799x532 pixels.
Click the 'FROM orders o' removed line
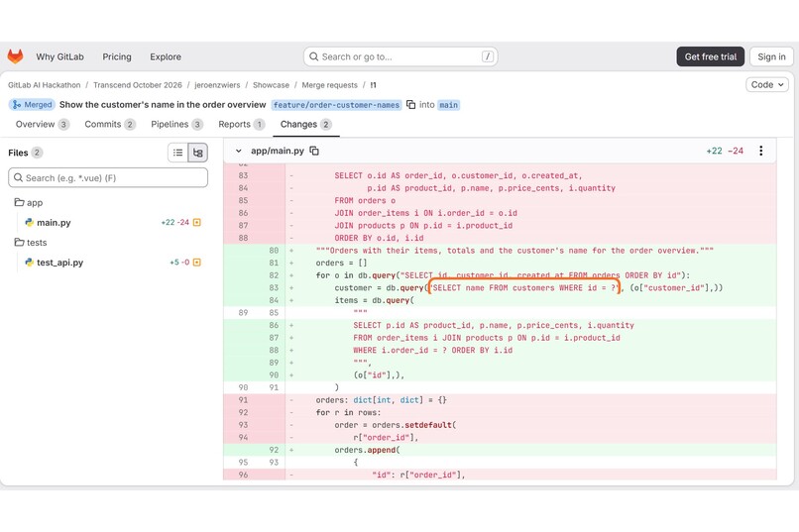point(365,200)
